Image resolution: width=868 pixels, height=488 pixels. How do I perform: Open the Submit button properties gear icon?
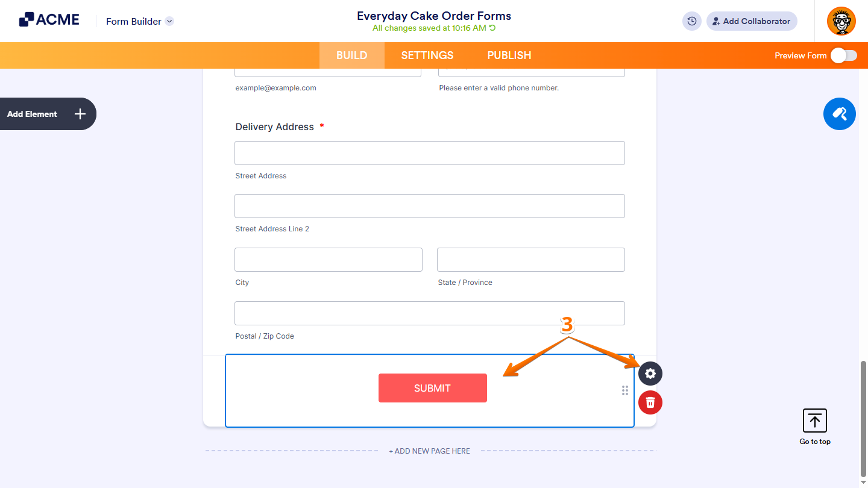tap(650, 374)
